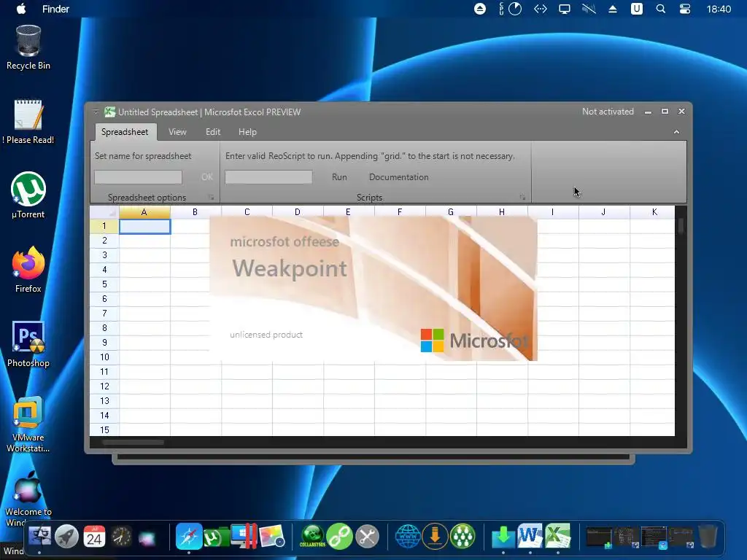Open the title bar quick access dropdown
This screenshot has height=560, width=747.
pos(96,112)
